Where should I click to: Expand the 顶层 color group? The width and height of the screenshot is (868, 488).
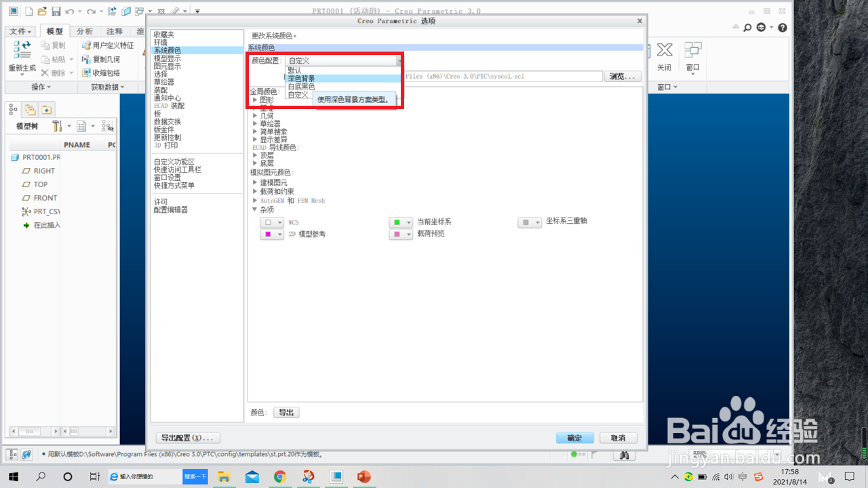[x=255, y=155]
